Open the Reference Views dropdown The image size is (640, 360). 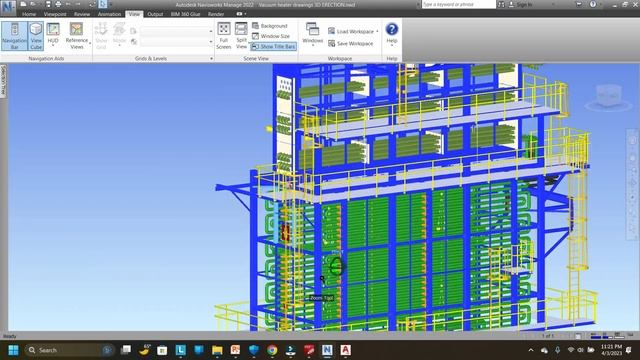[x=77, y=36]
